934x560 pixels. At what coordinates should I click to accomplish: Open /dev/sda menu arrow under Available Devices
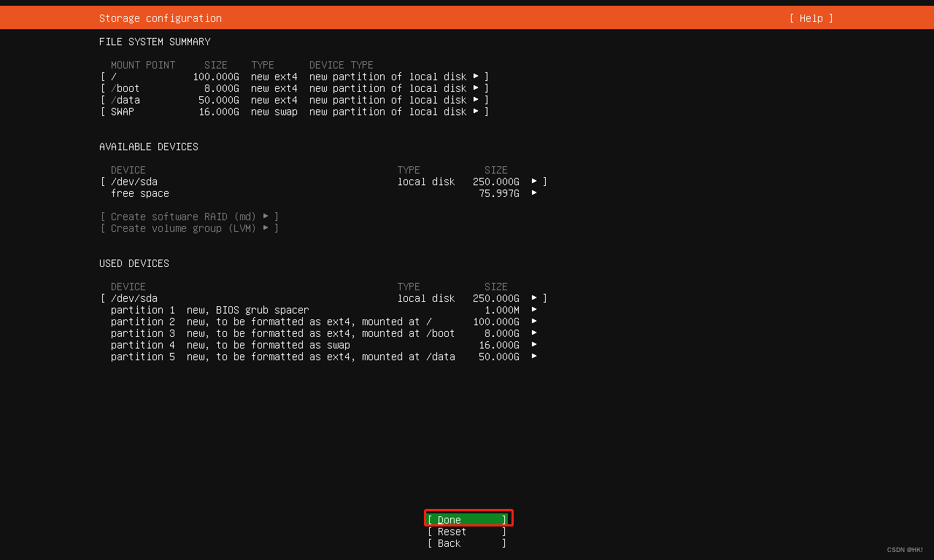[x=534, y=181]
